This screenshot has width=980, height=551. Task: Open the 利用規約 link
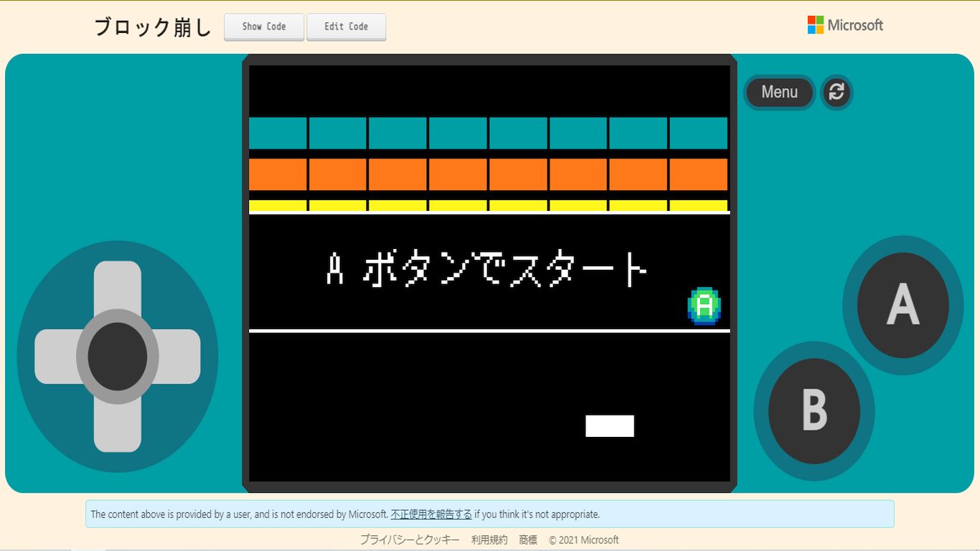tap(489, 540)
